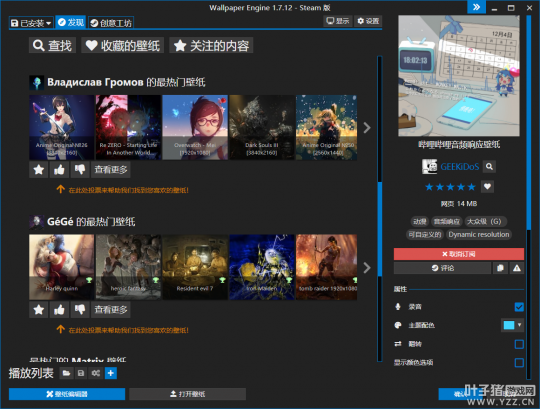Save playlist with disk icon

tap(81, 373)
